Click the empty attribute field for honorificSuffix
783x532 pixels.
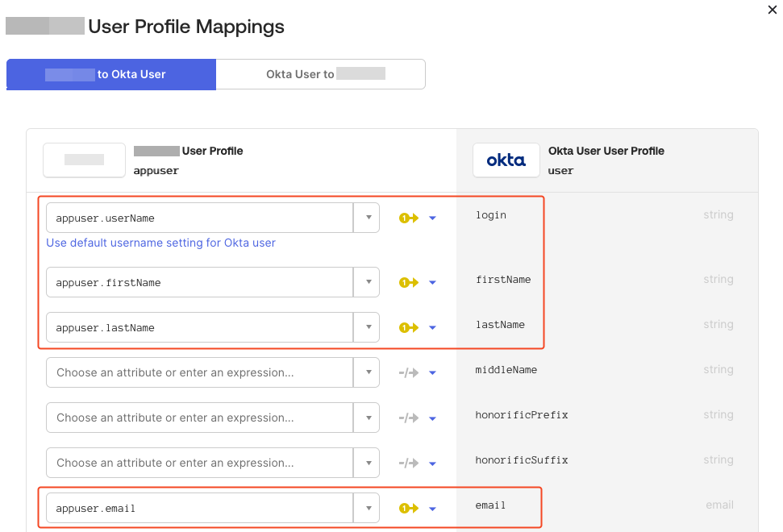[x=200, y=463]
